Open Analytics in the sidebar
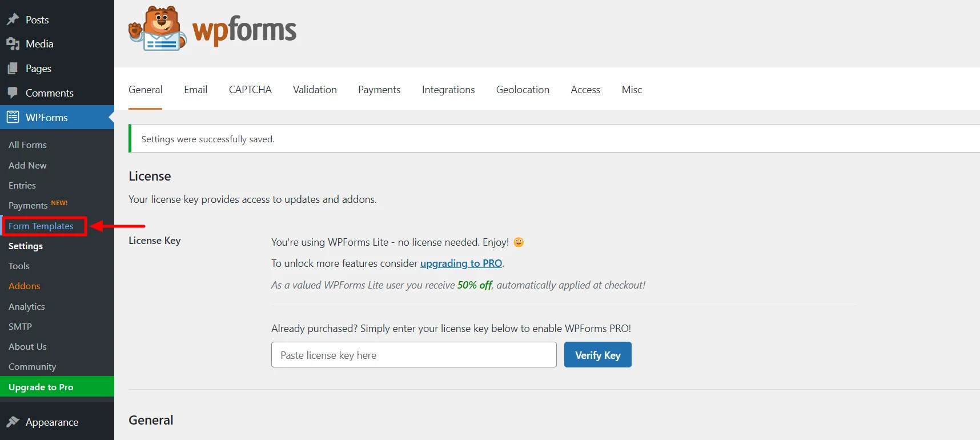Viewport: 980px width, 440px height. coord(27,306)
